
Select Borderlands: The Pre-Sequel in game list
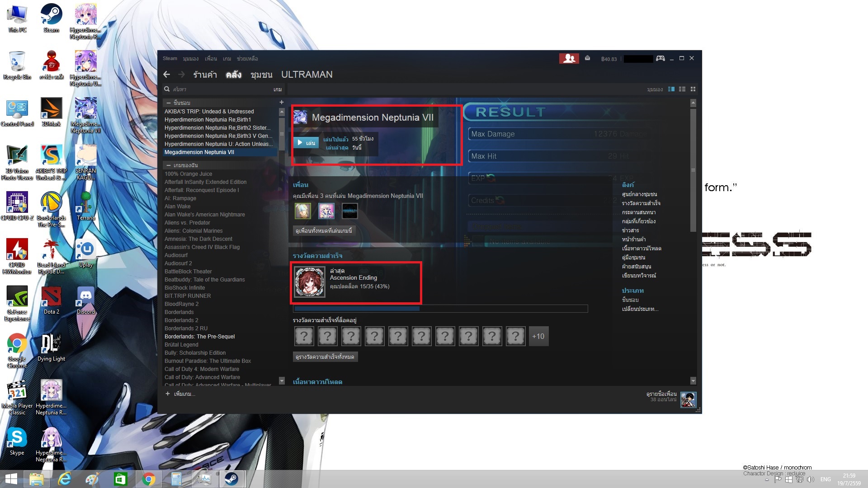point(199,337)
